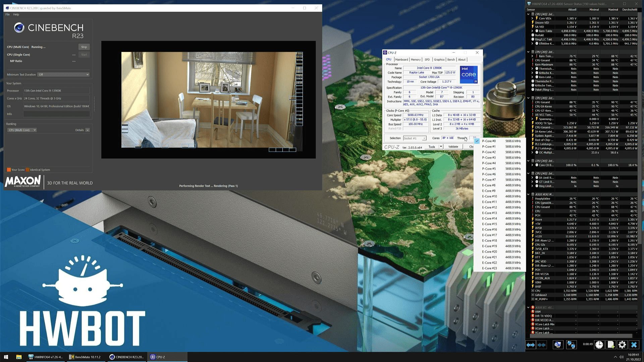
Task: Click the orange Your Score legend swatch
Action: coord(9,170)
